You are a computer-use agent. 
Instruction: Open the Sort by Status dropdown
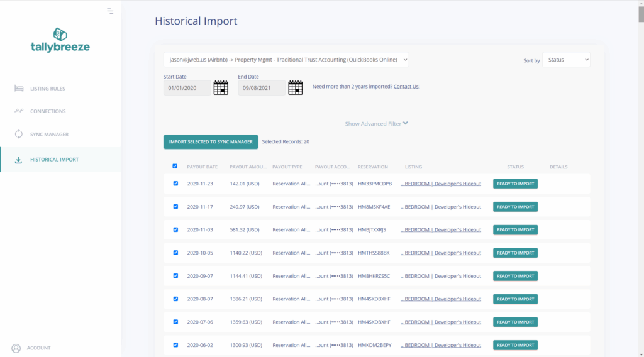click(566, 60)
